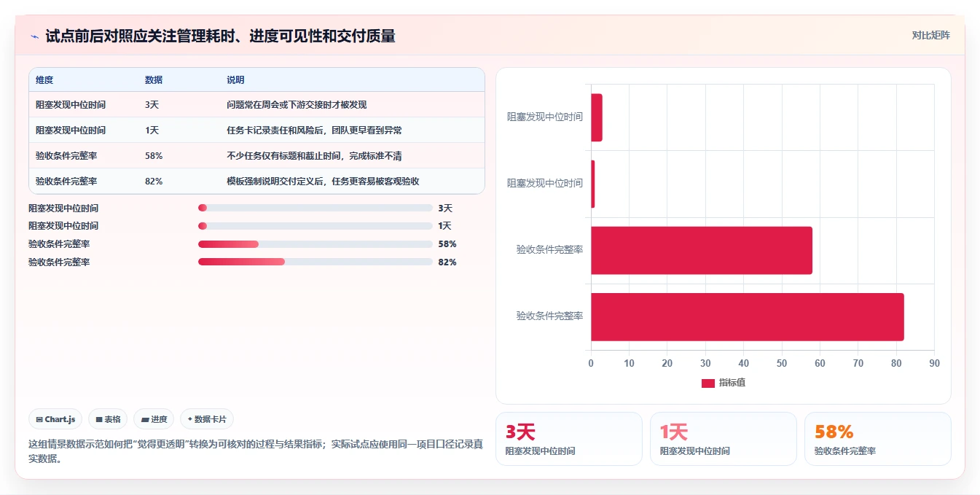The image size is (980, 495).
Task: Select the note 任务卡记录责任和风险后，团队更早看到异常
Action: pyautogui.click(x=314, y=130)
